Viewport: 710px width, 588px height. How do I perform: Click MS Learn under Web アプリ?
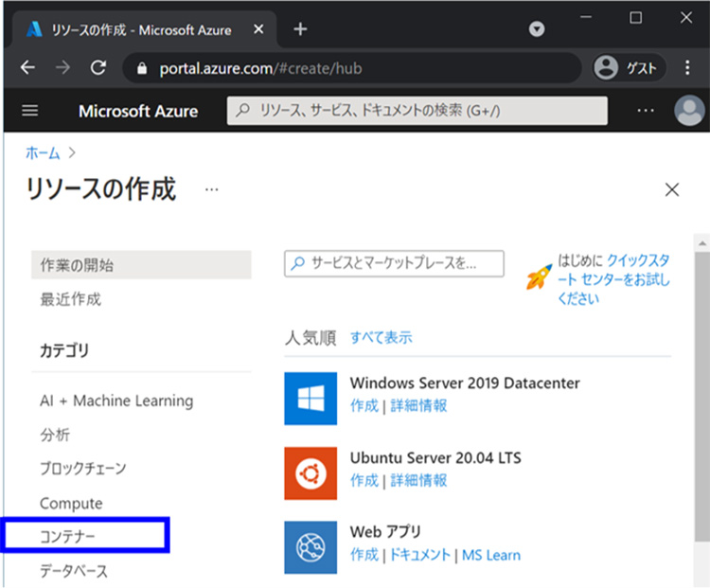point(491,556)
